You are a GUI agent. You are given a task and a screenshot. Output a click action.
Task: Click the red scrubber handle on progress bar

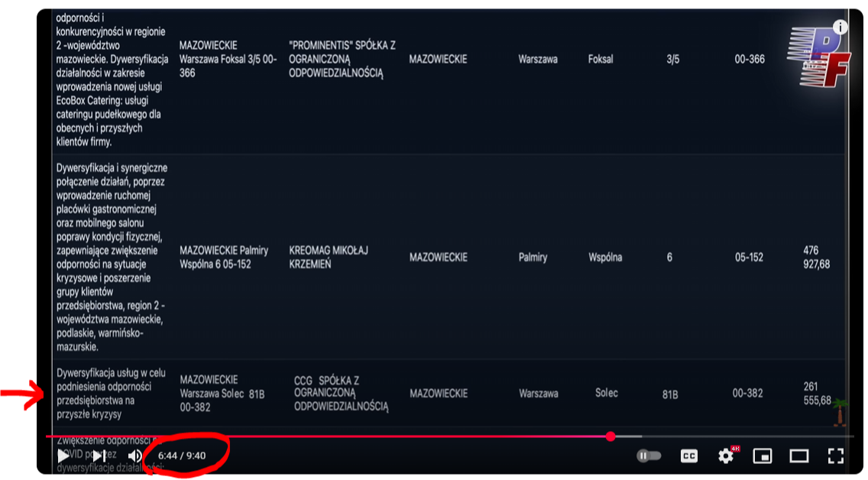pos(611,436)
